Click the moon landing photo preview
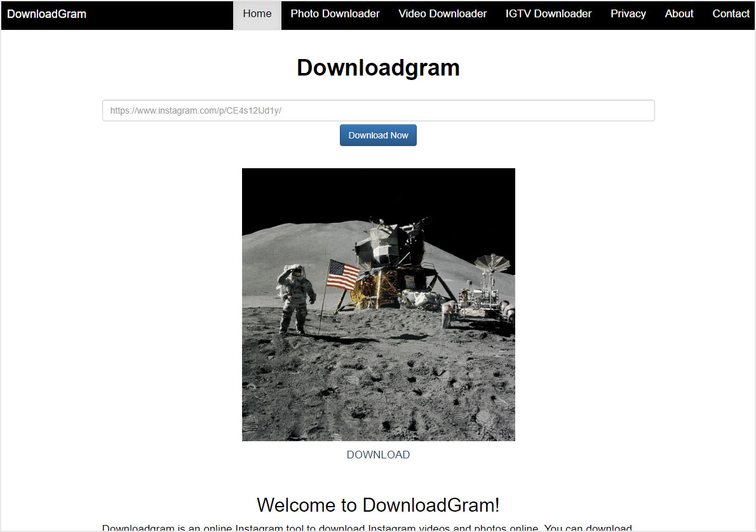This screenshot has height=532, width=756. (378, 304)
